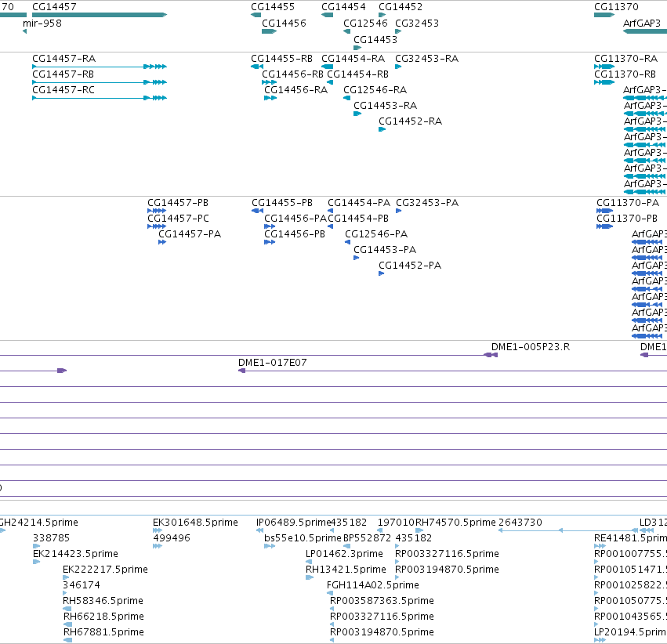This screenshot has height=644, width=667.
Task: Select EST RE41481.5prime
Action: (630, 537)
